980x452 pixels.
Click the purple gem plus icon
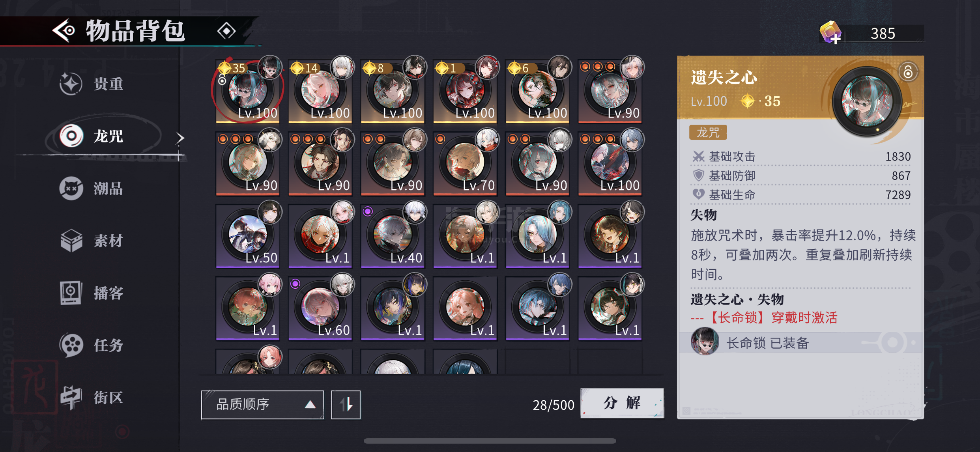tap(830, 33)
